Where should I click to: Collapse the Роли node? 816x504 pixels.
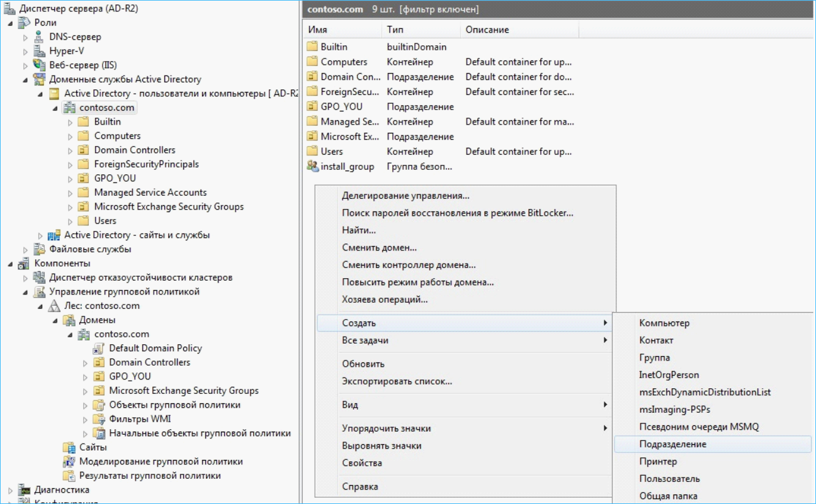tap(11, 23)
